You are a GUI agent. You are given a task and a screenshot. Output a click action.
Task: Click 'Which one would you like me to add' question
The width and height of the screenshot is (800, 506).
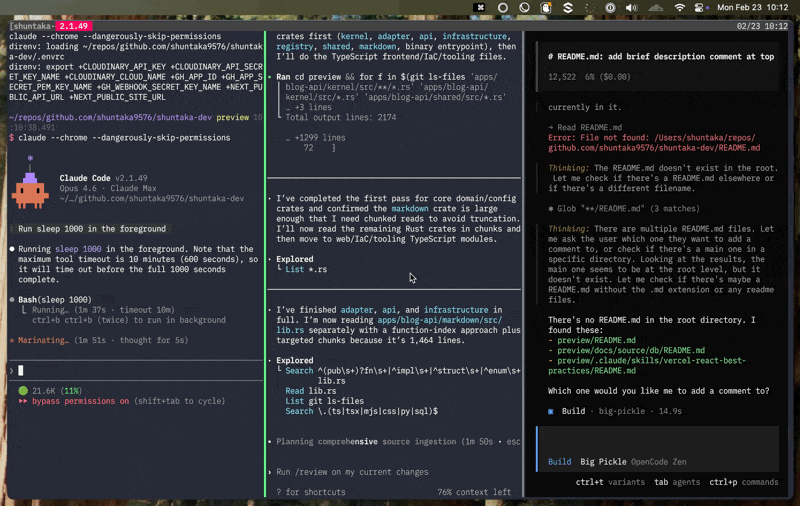pos(659,391)
